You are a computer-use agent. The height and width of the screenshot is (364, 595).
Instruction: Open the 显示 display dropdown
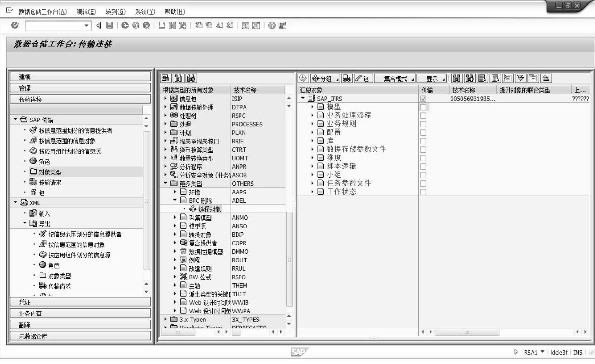[x=432, y=78]
